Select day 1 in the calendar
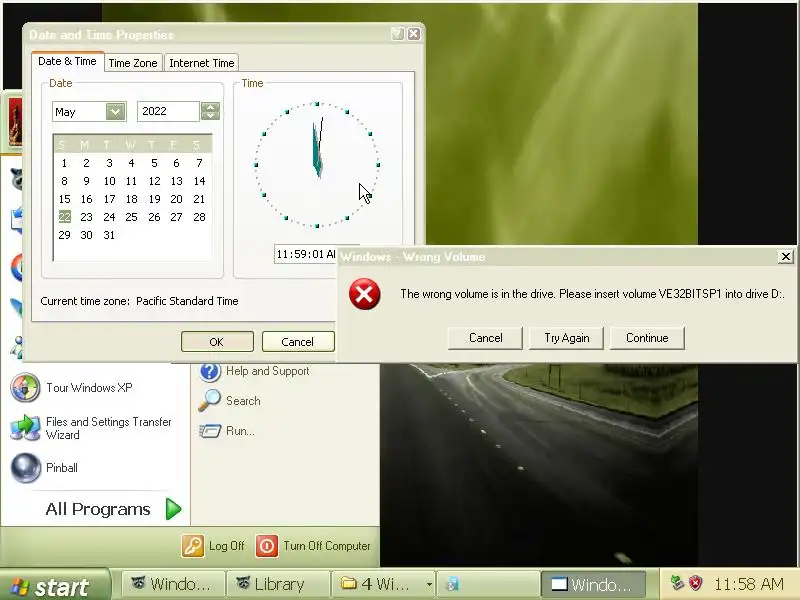The width and height of the screenshot is (800, 600). (x=64, y=163)
